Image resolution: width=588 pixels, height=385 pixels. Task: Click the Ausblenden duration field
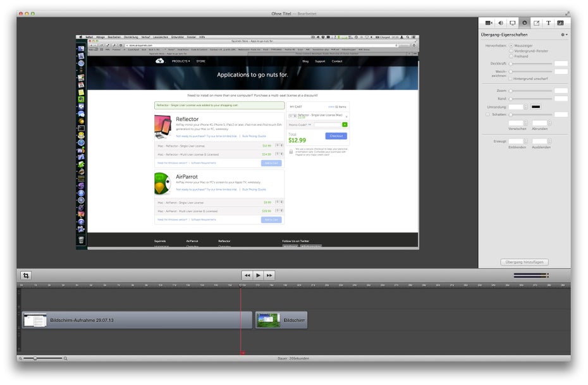tap(539, 142)
